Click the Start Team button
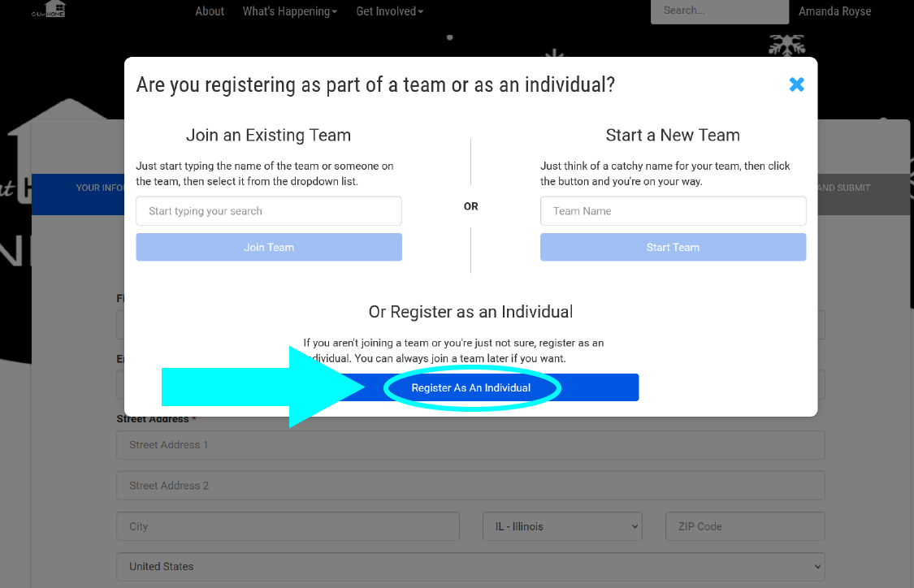The height and width of the screenshot is (588, 914). [x=674, y=247]
